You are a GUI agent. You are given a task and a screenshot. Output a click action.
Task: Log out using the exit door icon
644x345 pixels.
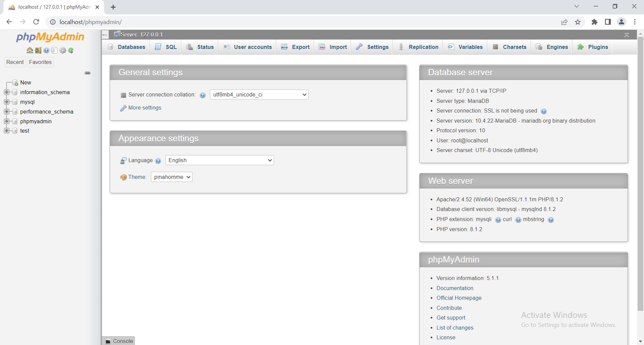pos(38,50)
